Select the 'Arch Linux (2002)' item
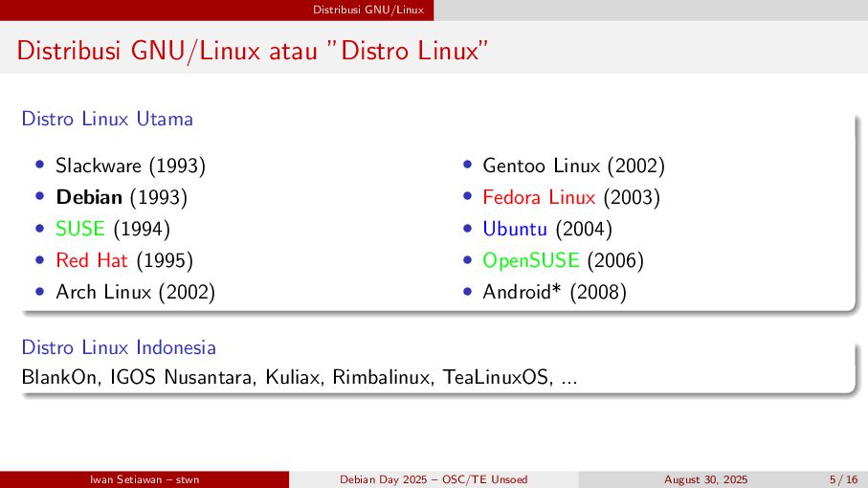 click(x=136, y=292)
